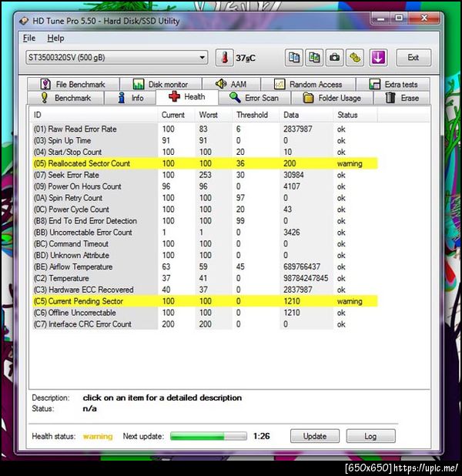Click the Log button

pos(370,436)
